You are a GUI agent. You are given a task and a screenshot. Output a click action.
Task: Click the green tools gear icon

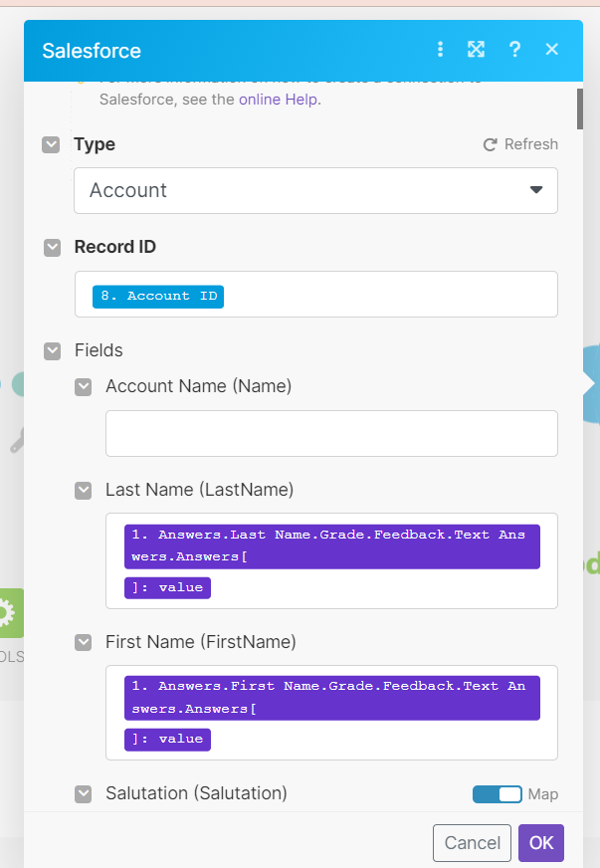click(8, 612)
